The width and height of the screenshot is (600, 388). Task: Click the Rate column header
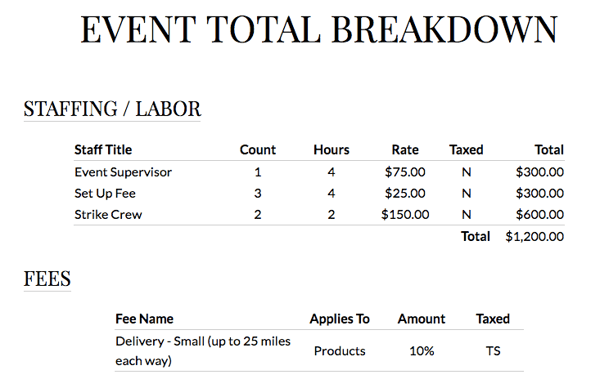tap(405, 150)
